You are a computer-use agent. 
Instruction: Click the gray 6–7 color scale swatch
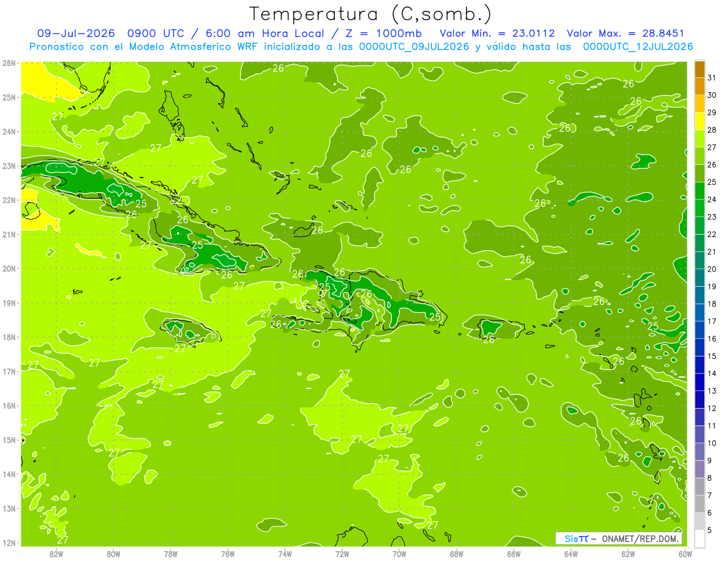(x=699, y=504)
